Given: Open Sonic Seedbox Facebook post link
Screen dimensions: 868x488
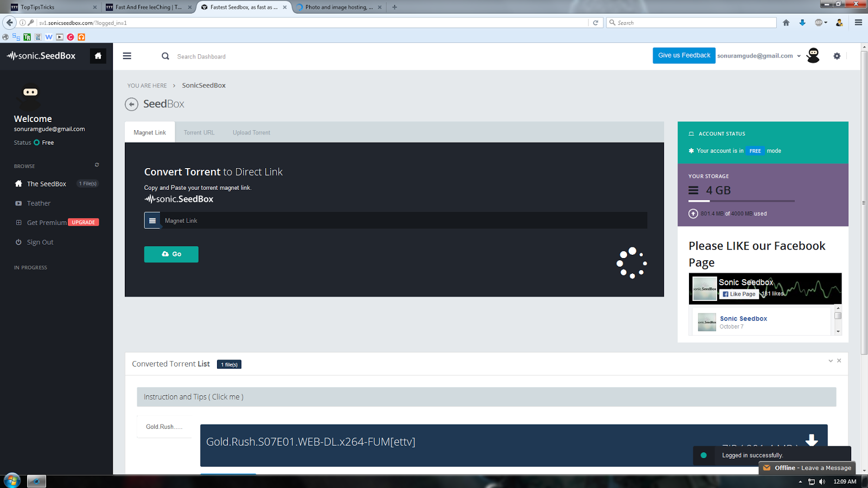Looking at the screenshot, I should coord(743,319).
